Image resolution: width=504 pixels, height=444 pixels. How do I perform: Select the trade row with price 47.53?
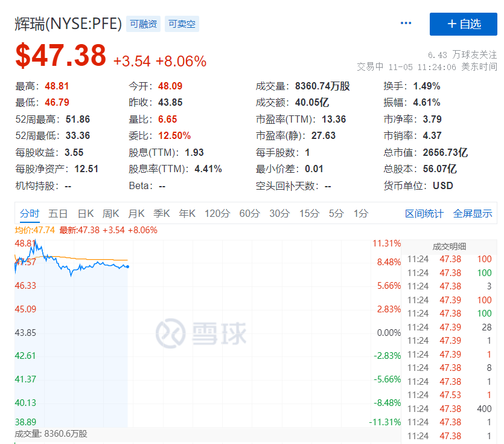click(449, 395)
